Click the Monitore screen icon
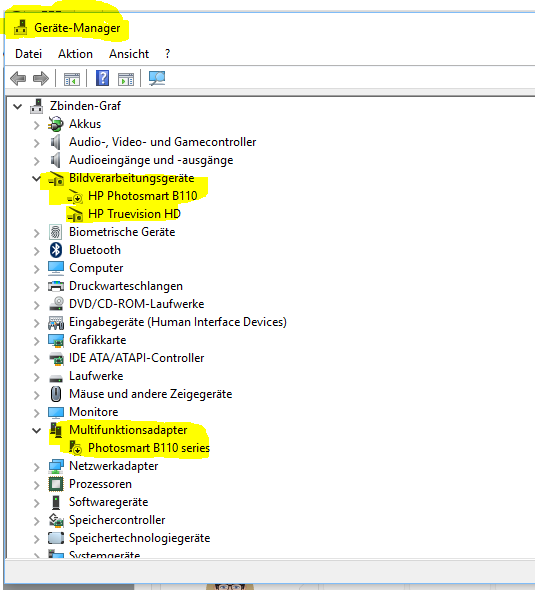Image resolution: width=535 pixels, height=590 pixels. point(56,413)
